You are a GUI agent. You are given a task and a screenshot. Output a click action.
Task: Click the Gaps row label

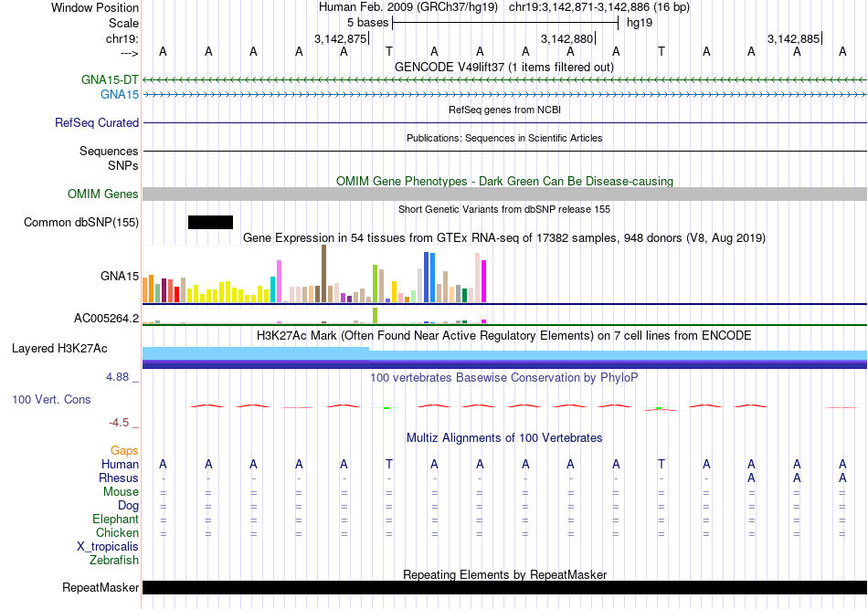(124, 451)
